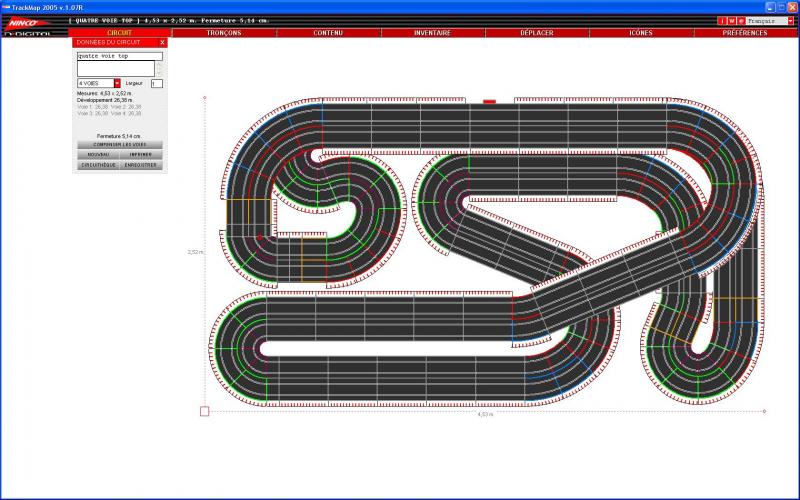Click the Nouveau button
This screenshot has width=800, height=500.
click(98, 155)
